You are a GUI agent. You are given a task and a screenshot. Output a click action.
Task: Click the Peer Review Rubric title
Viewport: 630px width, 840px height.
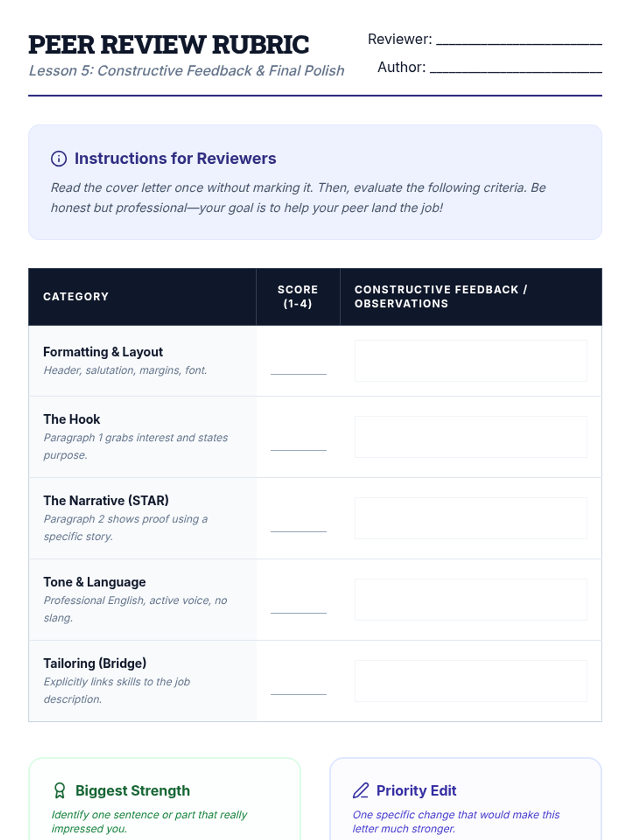(169, 45)
